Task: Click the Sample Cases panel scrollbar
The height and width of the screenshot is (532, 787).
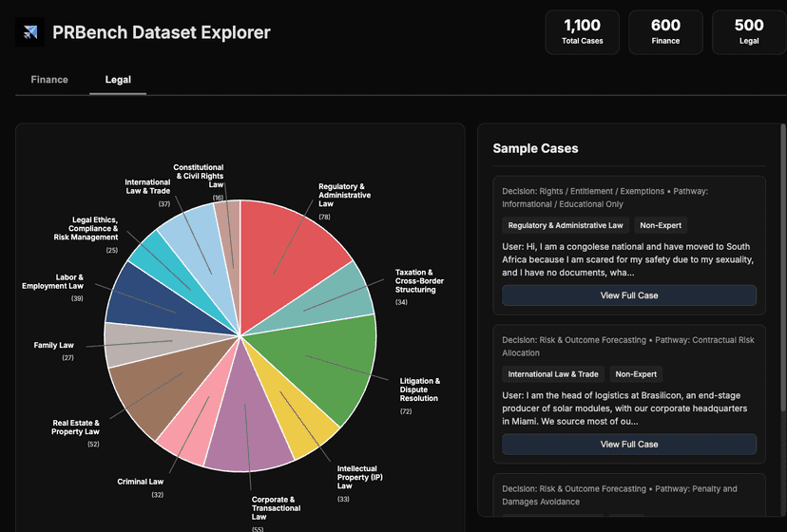Action: tap(782, 266)
